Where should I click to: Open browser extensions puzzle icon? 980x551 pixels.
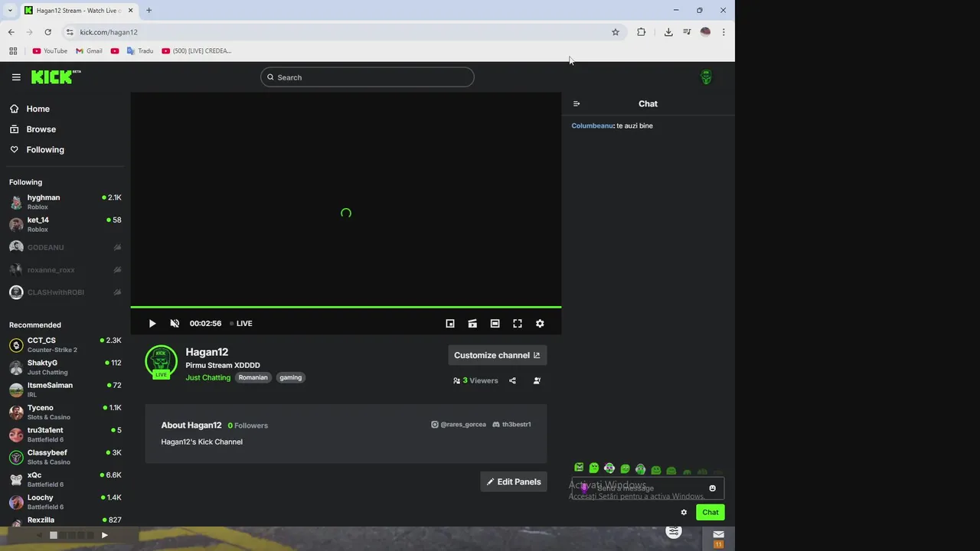pyautogui.click(x=642, y=32)
